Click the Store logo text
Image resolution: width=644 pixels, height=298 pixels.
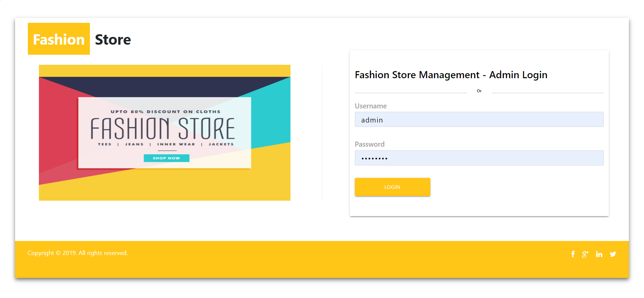[113, 40]
